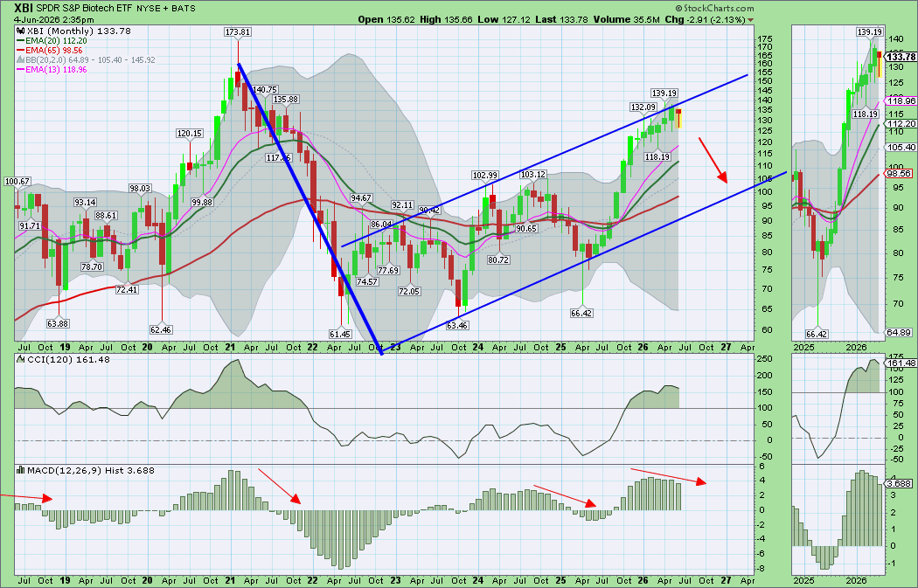Click the 92.11 price label
This screenshot has width=918, height=588.
(402, 205)
